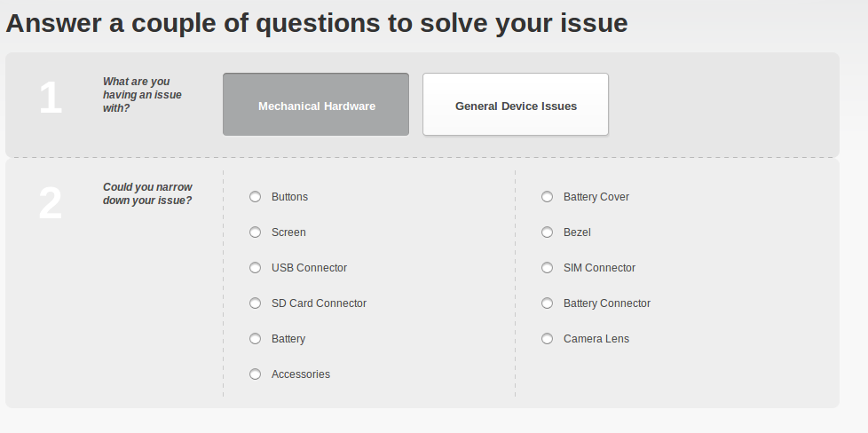Click the USB Connector label text
The width and height of the screenshot is (868, 433).
(x=309, y=268)
